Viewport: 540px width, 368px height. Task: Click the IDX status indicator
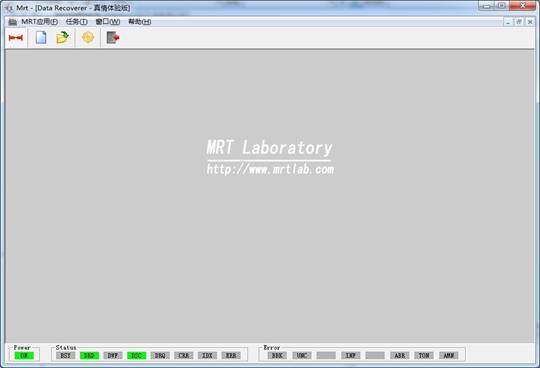click(207, 356)
